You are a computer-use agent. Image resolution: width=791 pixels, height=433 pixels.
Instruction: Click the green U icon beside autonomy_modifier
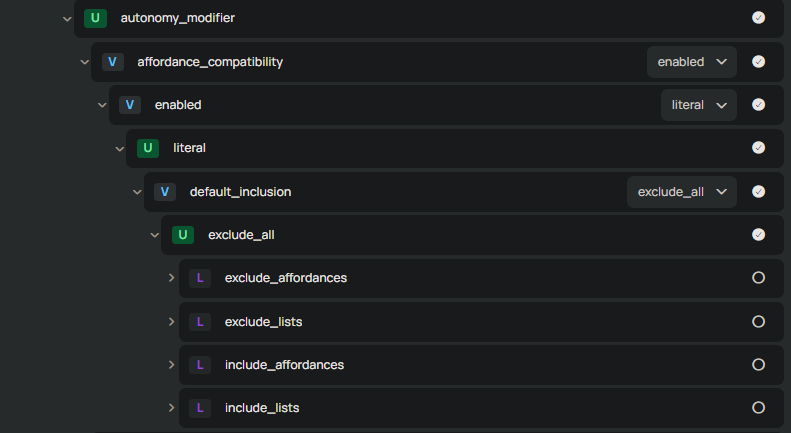tap(95, 18)
